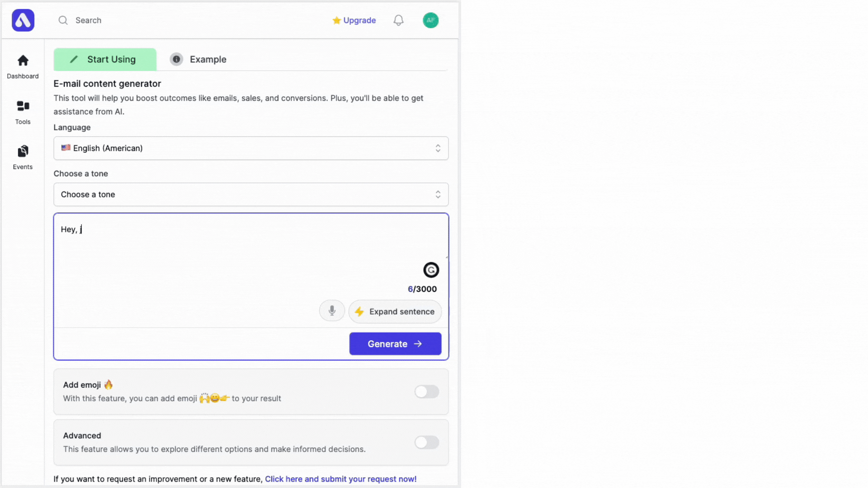Open the Language dropdown
This screenshot has width=868, height=488.
(251, 148)
